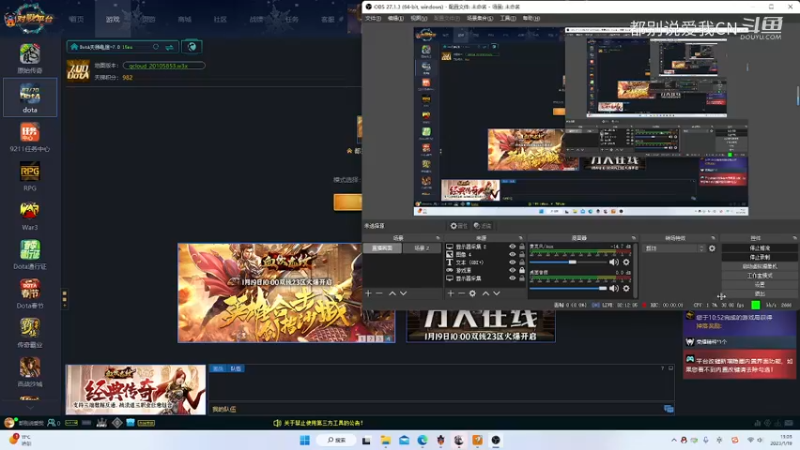Adjust the mic/Aux volume slider
This screenshot has width=800, height=450.
tap(567, 262)
